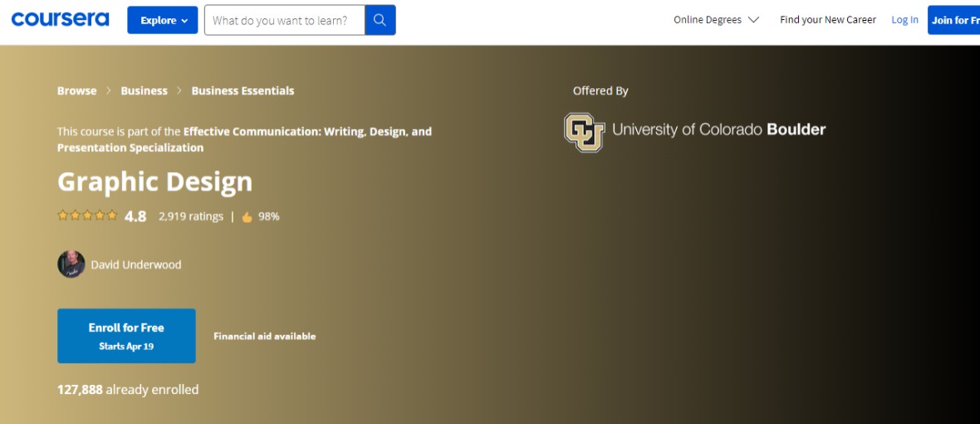
Task: Click the Graphic Design course title
Action: [155, 182]
